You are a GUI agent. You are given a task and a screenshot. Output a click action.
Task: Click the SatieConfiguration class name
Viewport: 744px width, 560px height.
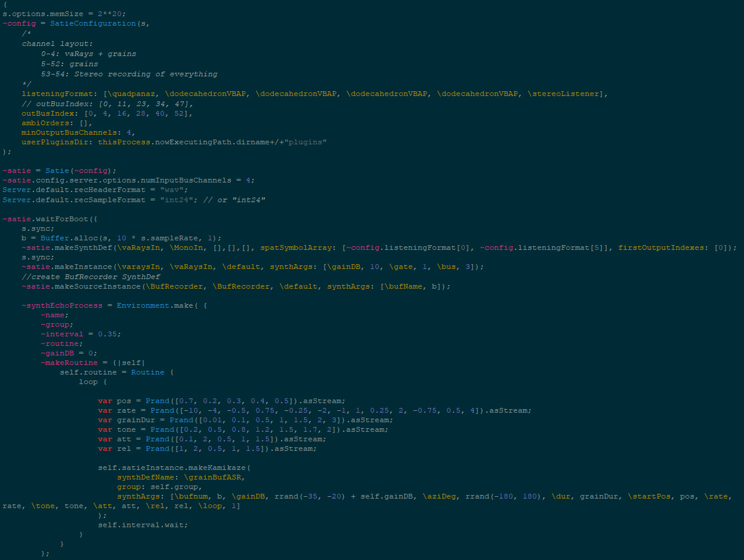coord(92,23)
